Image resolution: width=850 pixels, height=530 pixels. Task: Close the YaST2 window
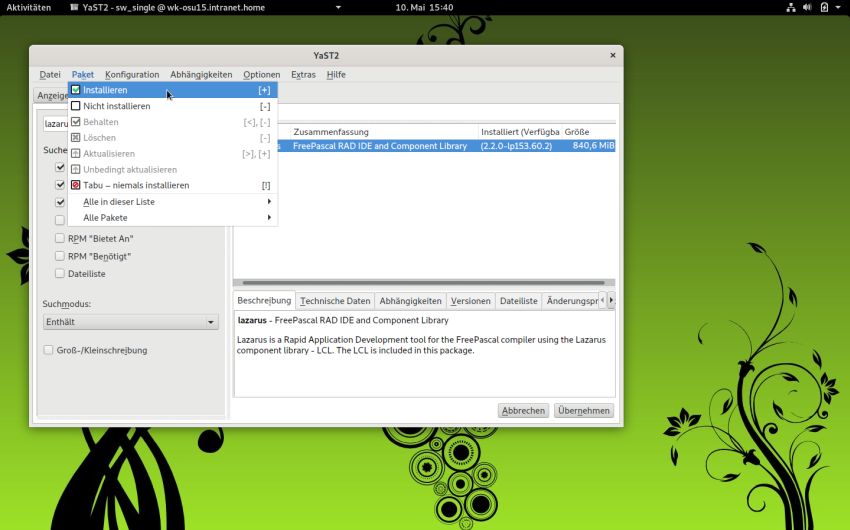point(613,55)
